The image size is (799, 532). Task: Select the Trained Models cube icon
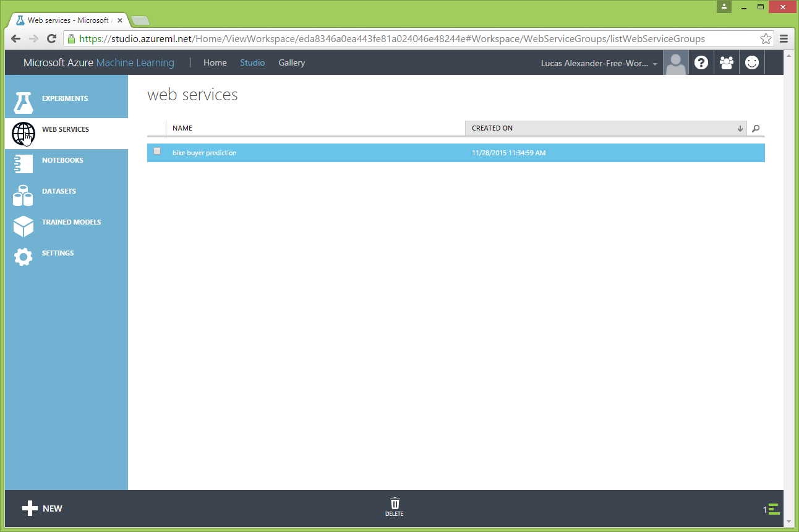(23, 226)
